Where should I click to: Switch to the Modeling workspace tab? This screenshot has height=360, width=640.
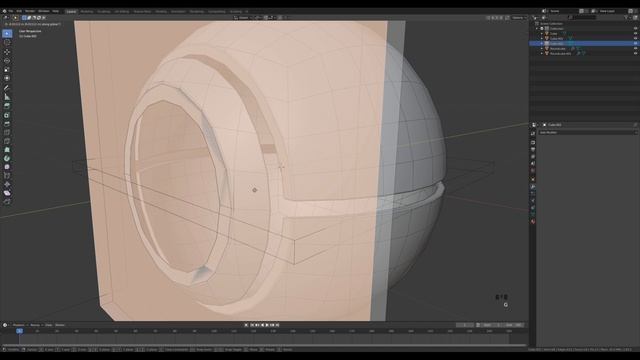pyautogui.click(x=87, y=11)
